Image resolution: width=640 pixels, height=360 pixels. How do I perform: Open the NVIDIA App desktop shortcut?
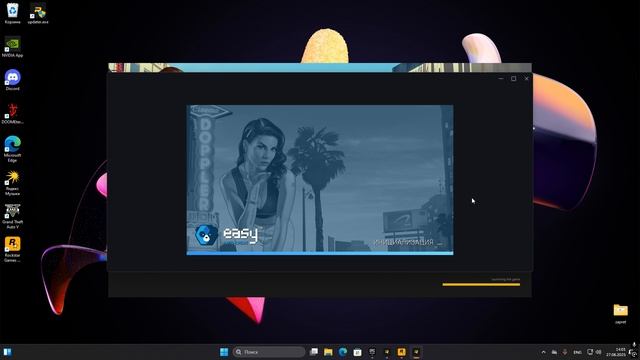tap(12, 47)
